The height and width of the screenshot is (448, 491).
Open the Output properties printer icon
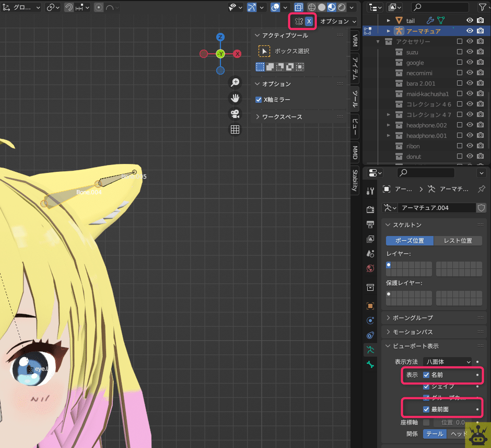coord(370,224)
